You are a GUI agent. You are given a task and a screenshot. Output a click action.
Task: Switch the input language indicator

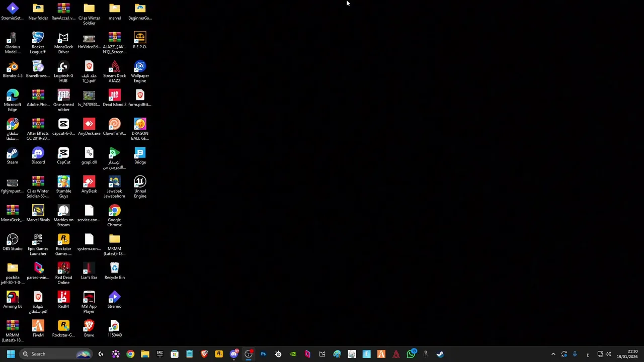pyautogui.click(x=587, y=354)
